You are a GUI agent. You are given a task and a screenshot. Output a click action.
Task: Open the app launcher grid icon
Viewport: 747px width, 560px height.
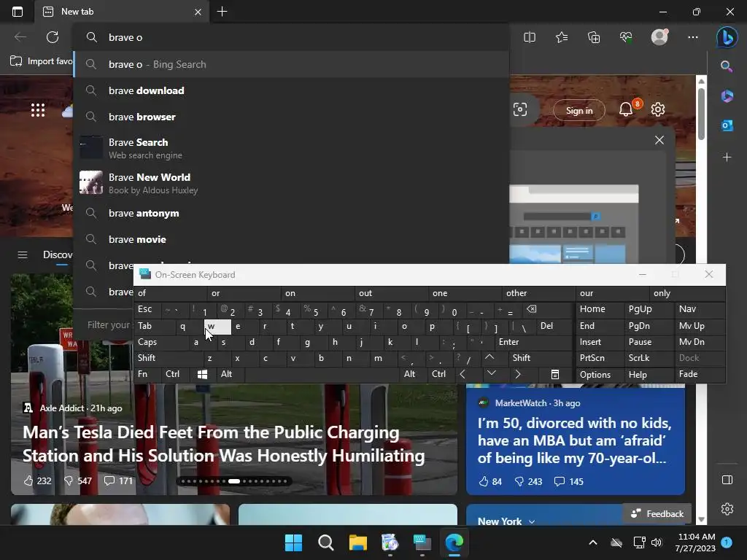tap(38, 110)
